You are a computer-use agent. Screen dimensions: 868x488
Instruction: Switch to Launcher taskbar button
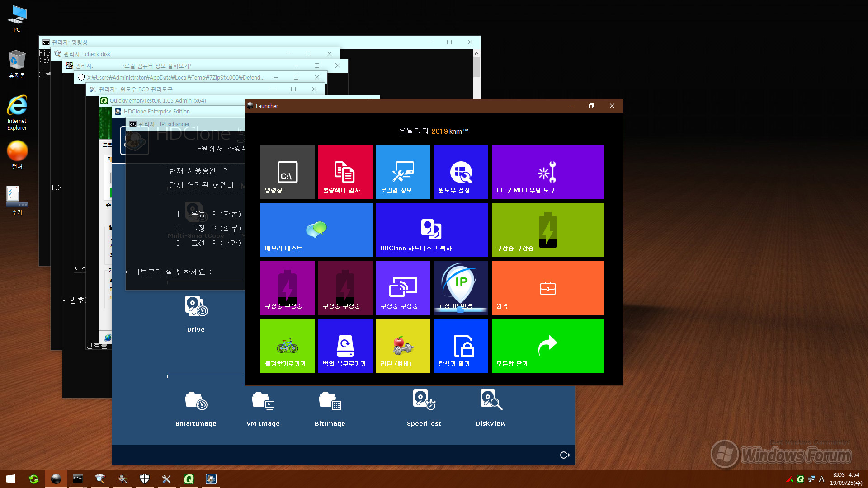[x=56, y=479]
